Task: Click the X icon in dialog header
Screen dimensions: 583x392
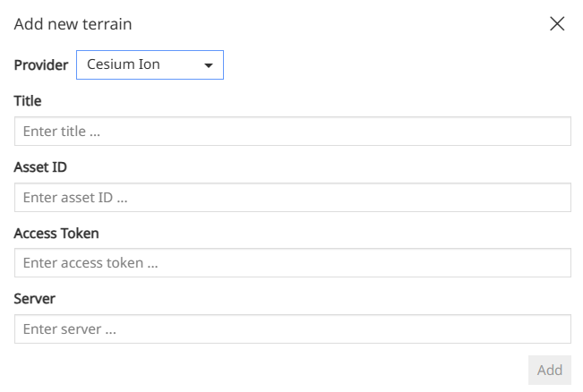Action: 557,24
